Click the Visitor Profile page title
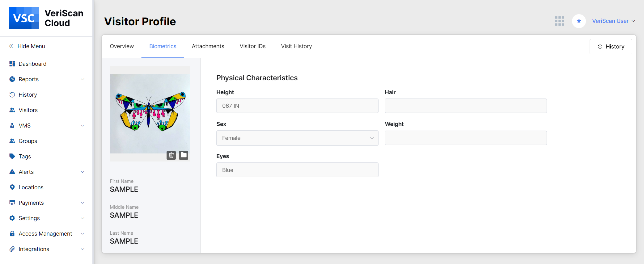This screenshot has height=264, width=644. (x=140, y=22)
